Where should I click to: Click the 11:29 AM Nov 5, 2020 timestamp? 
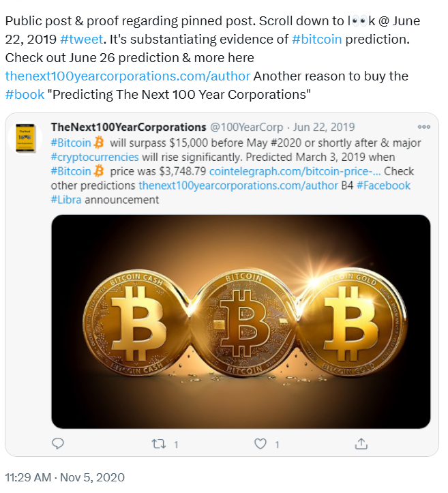coord(65,477)
